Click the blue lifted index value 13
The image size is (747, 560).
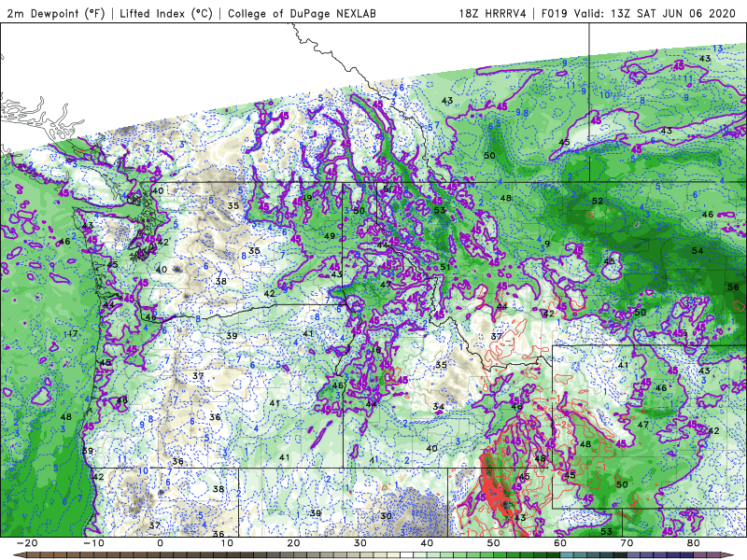[717, 49]
